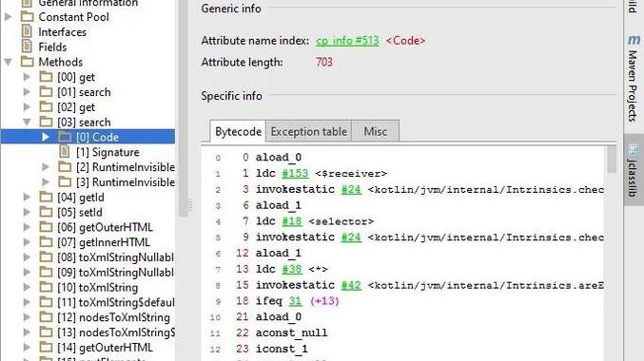Click the Methods folder icon
The height and width of the screenshot is (361, 644).
[x=27, y=62]
